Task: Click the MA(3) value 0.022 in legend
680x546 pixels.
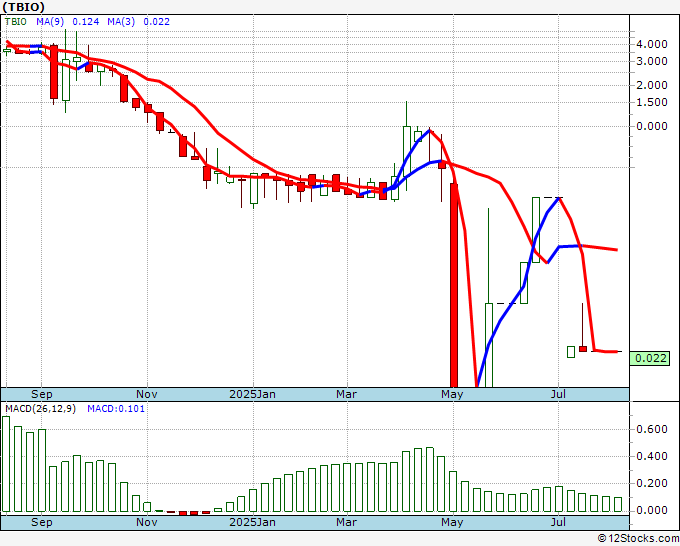Action: [157, 21]
